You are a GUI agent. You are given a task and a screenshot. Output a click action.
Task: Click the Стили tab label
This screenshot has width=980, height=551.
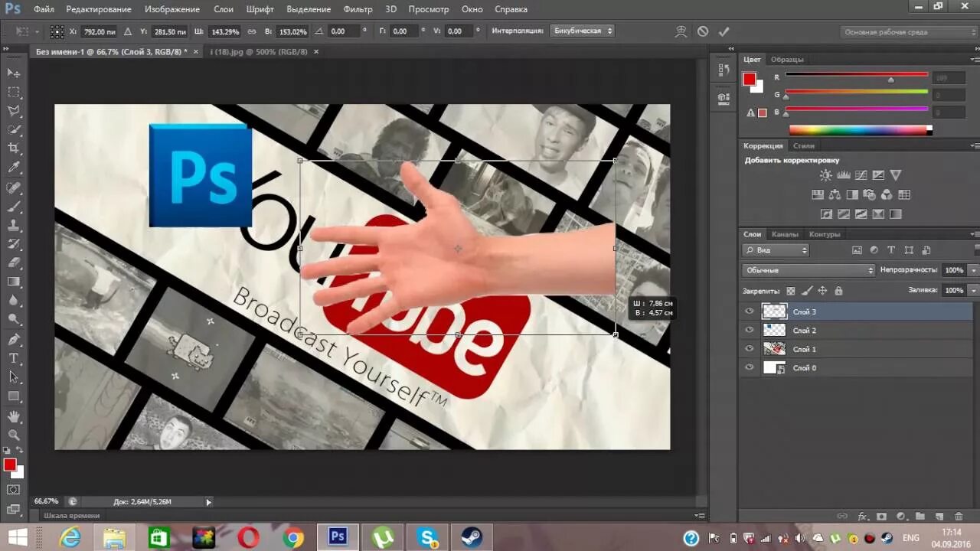click(804, 145)
